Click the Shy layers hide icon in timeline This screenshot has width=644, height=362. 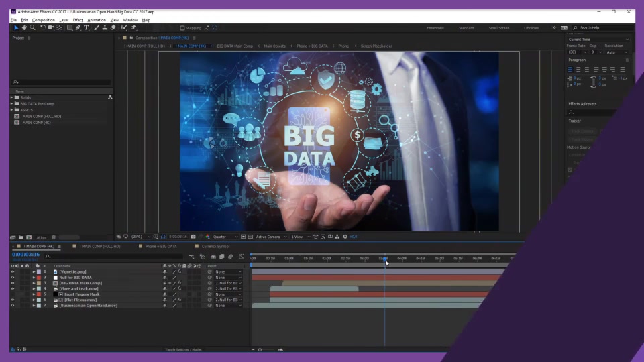(x=213, y=257)
